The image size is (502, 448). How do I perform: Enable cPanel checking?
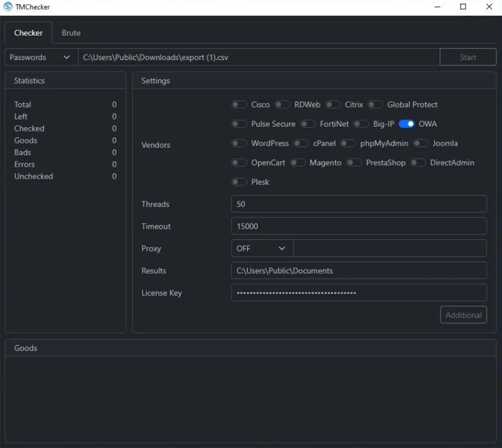tap(301, 143)
